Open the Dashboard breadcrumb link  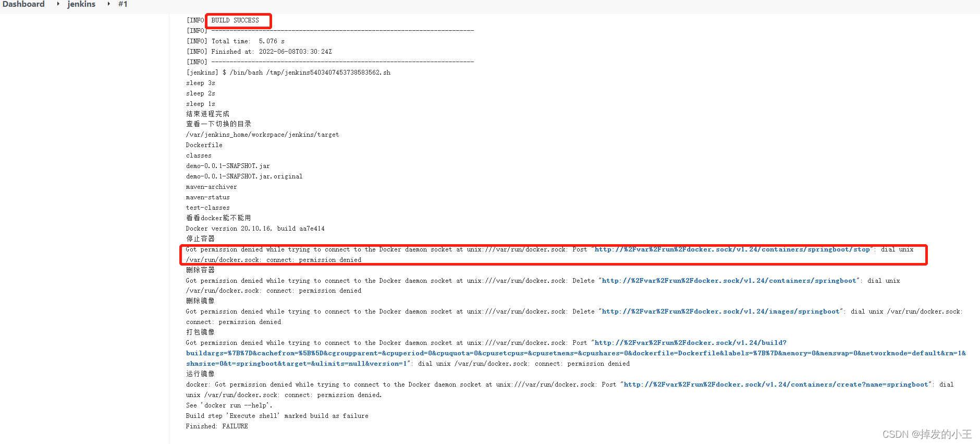pos(23,4)
